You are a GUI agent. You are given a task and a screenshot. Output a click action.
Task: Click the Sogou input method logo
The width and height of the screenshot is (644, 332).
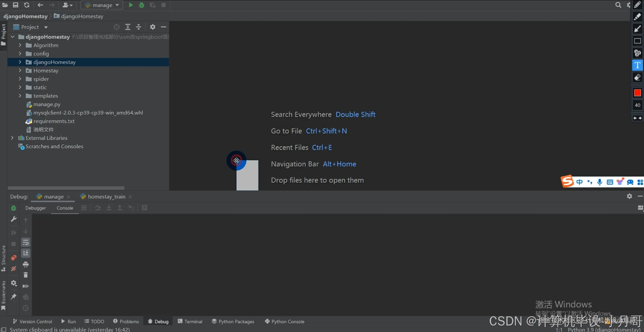567,181
